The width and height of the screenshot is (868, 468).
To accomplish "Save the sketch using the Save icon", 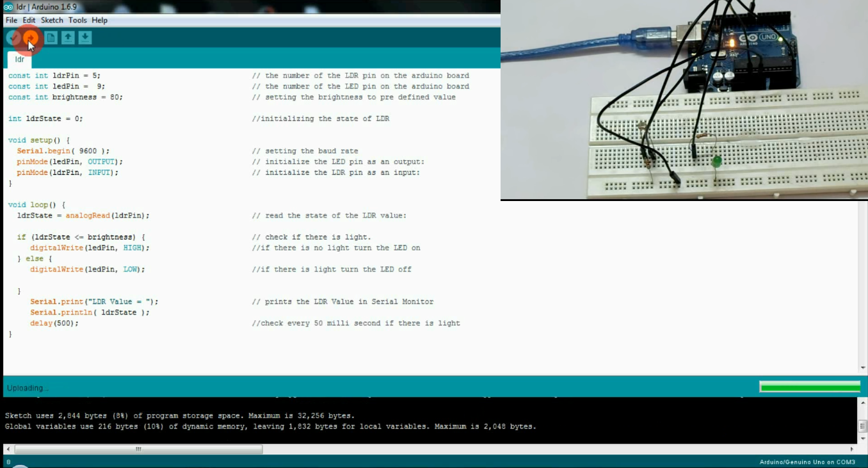I will click(x=84, y=37).
